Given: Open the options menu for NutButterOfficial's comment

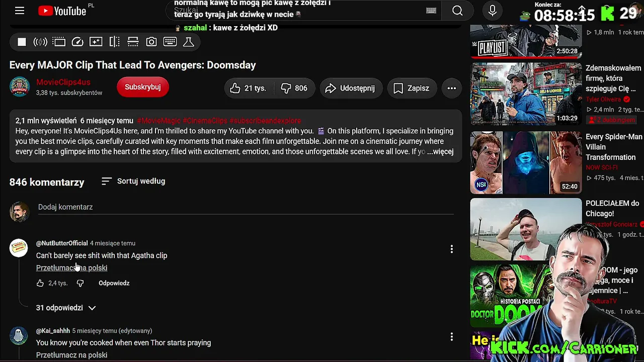Looking at the screenshot, I should [x=452, y=249].
